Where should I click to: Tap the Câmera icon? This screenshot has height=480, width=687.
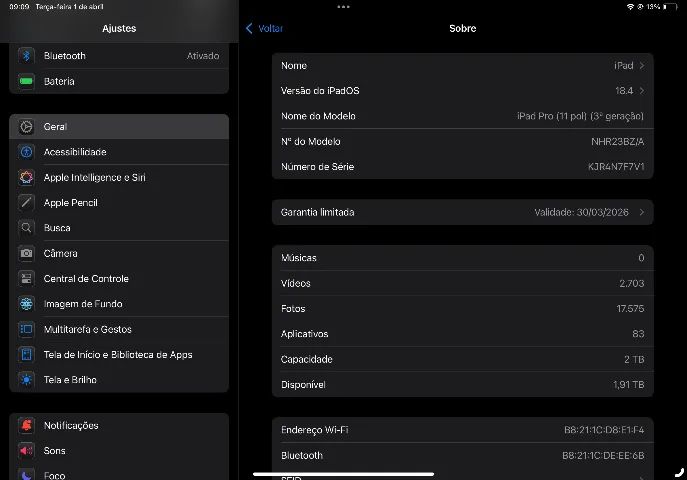click(x=26, y=253)
